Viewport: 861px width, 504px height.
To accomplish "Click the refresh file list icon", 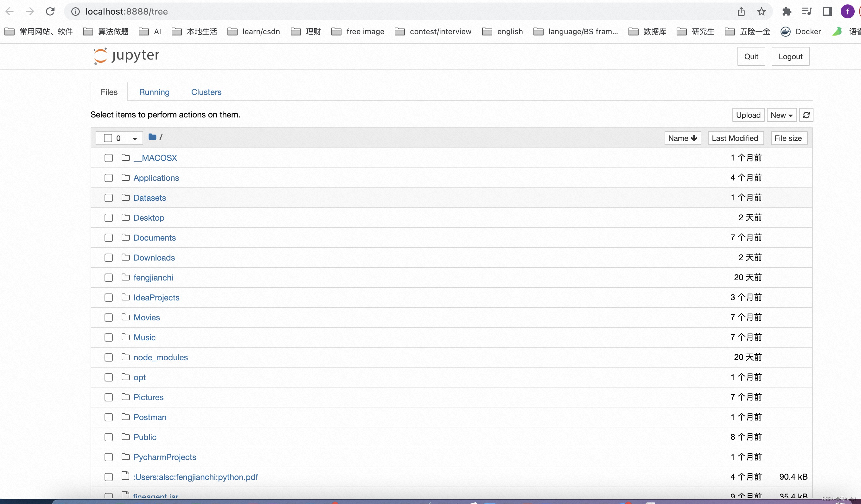I will pyautogui.click(x=806, y=115).
